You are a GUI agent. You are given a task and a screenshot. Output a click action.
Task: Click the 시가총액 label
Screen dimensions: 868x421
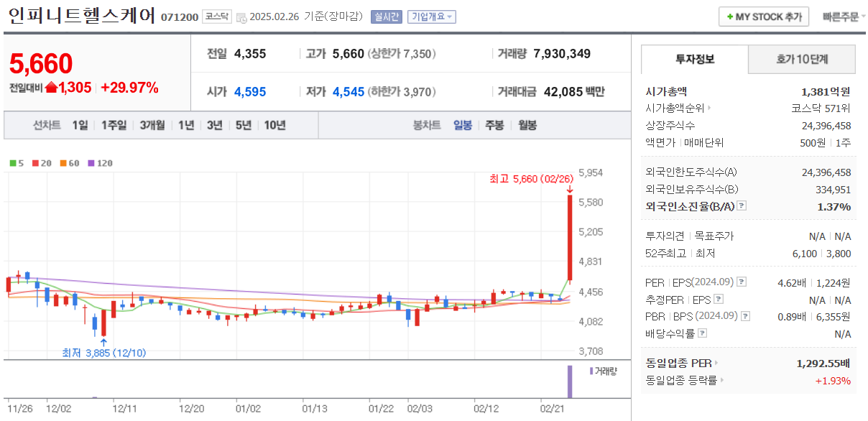(x=667, y=91)
